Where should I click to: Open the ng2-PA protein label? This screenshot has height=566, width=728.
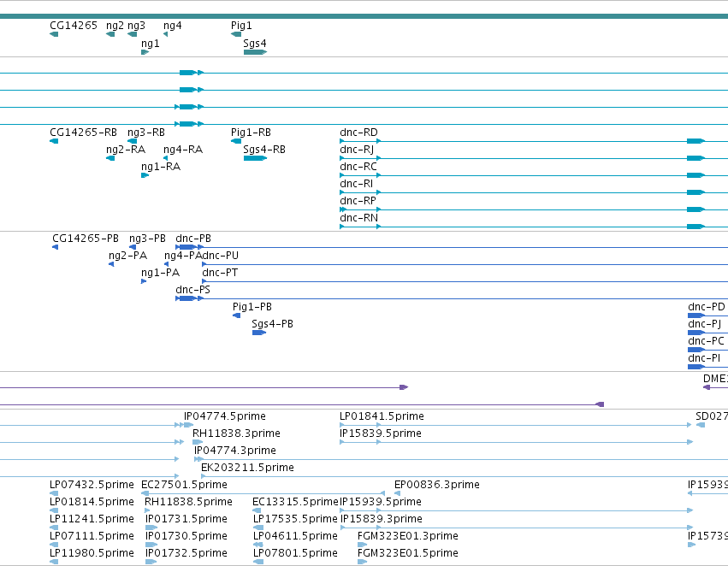pos(127,256)
